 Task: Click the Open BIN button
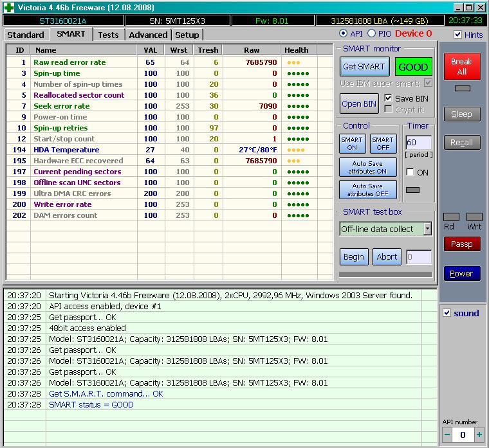pyautogui.click(x=359, y=103)
